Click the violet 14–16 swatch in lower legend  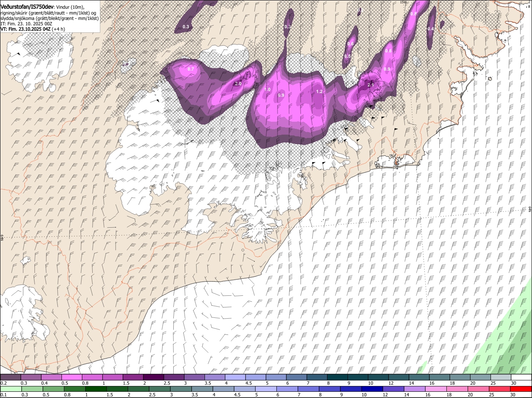415,389
